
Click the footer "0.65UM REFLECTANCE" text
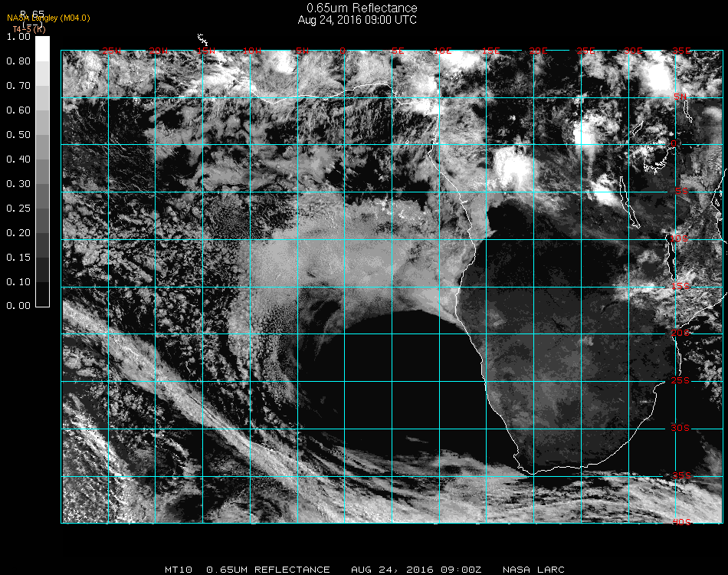coord(268,570)
